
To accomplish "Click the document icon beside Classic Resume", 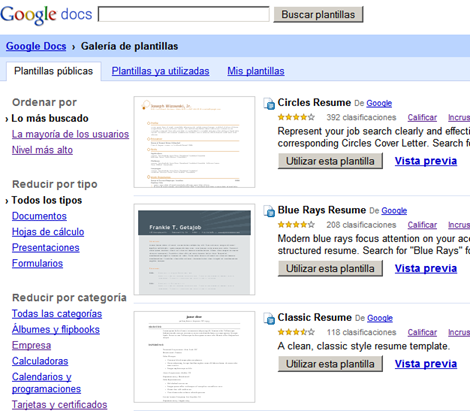I will point(269,318).
